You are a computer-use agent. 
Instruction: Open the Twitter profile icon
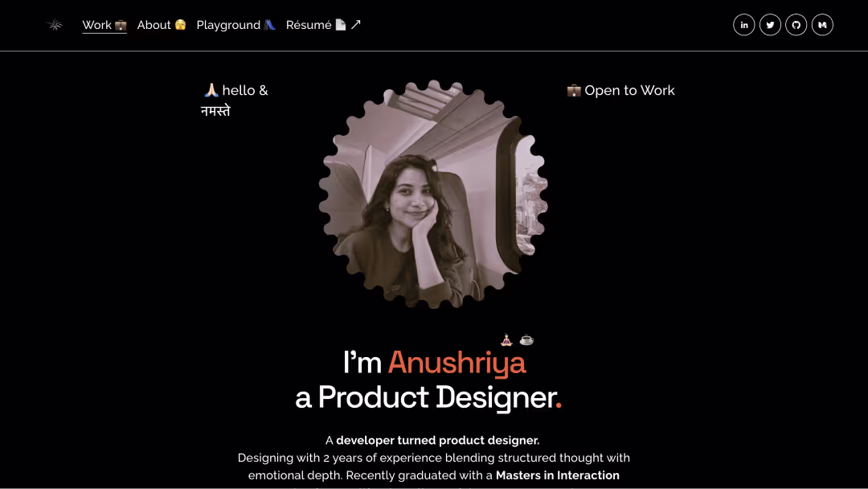(770, 25)
